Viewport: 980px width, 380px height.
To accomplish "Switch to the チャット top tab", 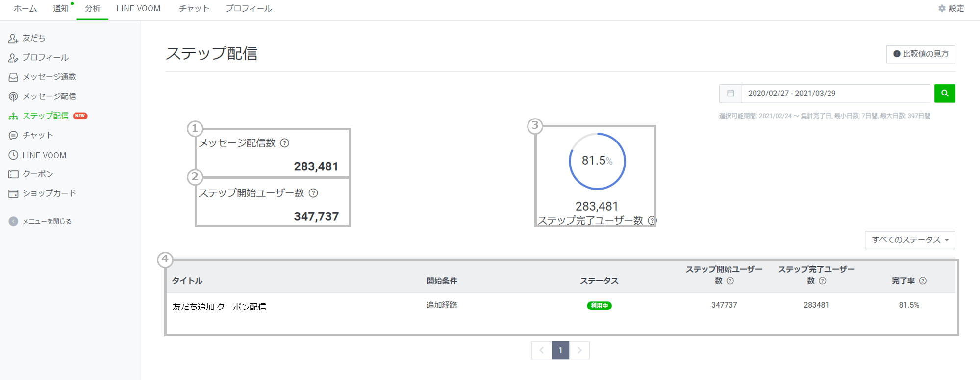I will click(x=194, y=8).
